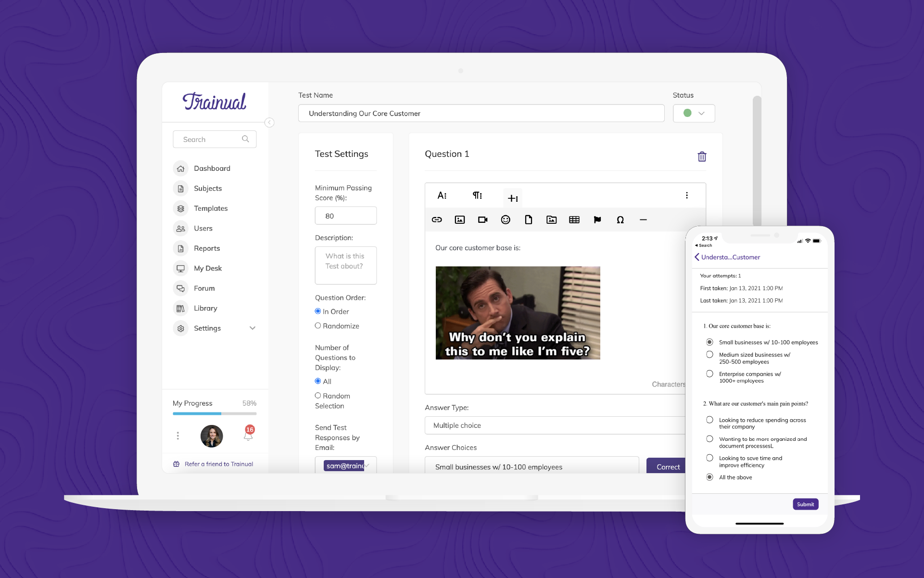Screen dimensions: 924x578
Task: Insert an image via the toolbar
Action: [x=460, y=219]
